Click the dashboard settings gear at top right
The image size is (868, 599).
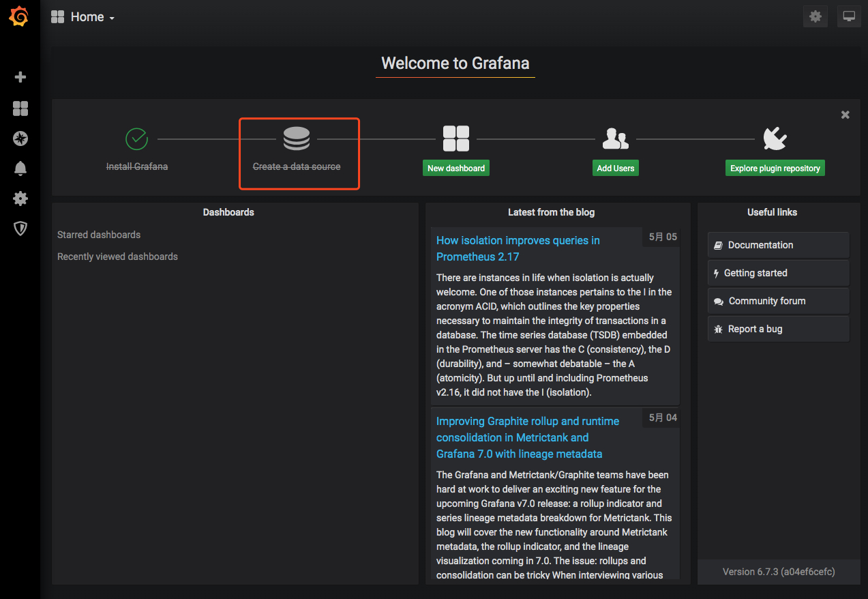click(815, 16)
